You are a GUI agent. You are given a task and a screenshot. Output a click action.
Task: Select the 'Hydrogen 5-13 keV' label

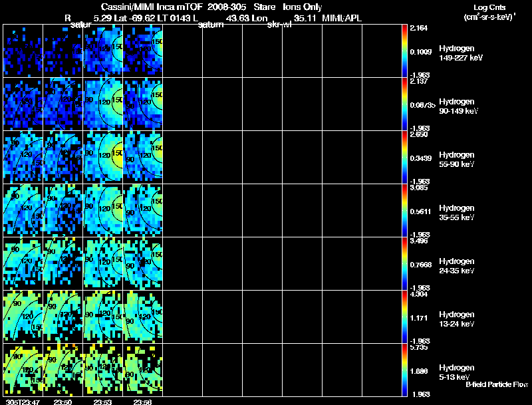(x=457, y=372)
